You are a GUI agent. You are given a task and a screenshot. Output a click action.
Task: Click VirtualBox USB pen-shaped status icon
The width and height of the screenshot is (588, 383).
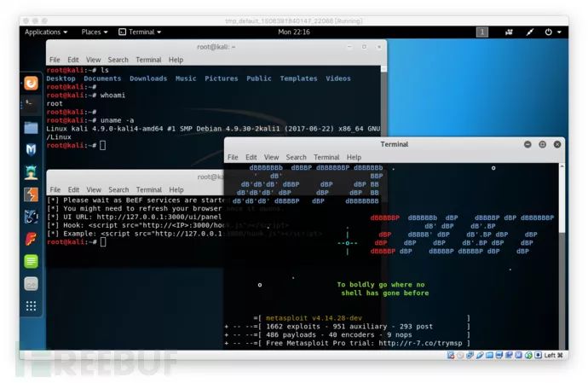tap(480, 355)
